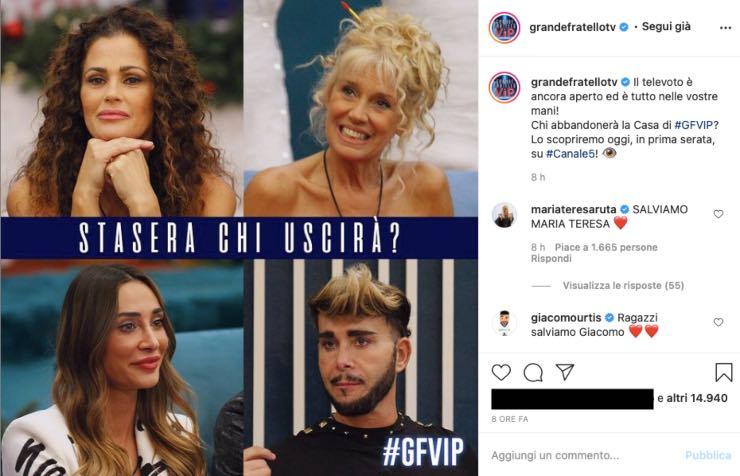Click Segui già to manage following

point(666,26)
